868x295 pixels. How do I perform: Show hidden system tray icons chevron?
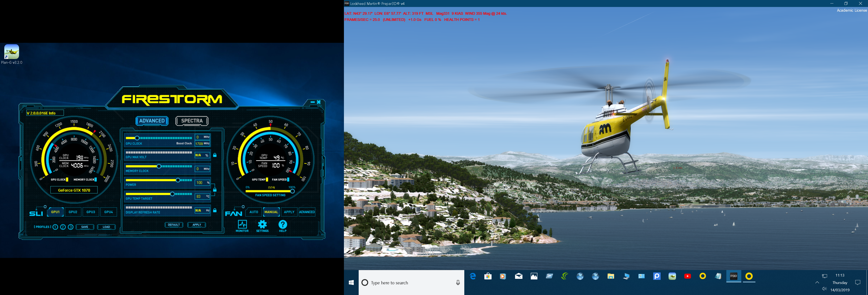pyautogui.click(x=817, y=283)
